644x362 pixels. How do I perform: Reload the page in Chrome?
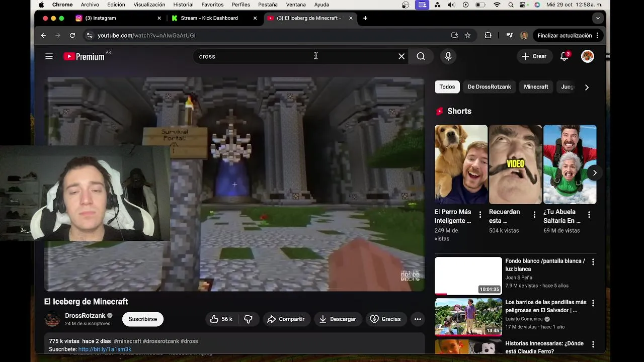point(72,35)
